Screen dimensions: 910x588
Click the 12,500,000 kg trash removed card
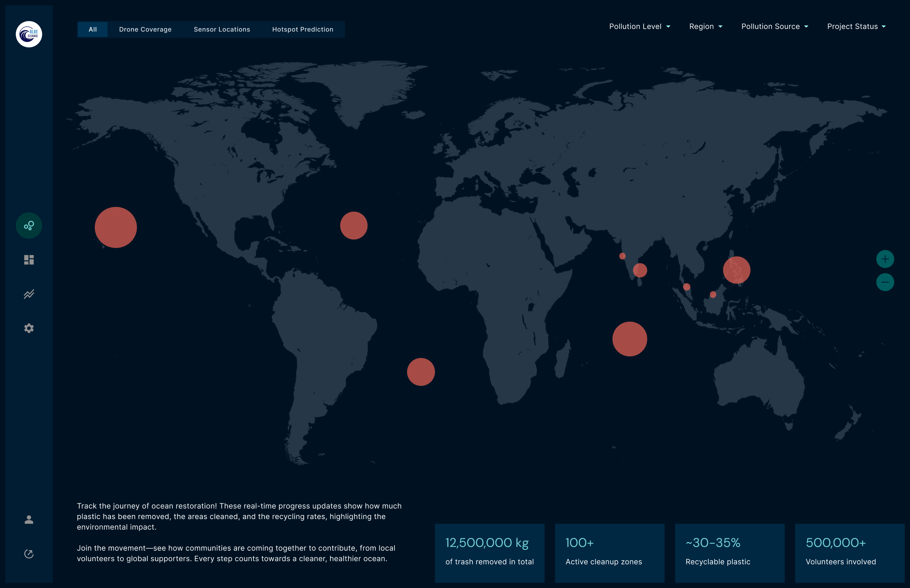[x=489, y=552]
